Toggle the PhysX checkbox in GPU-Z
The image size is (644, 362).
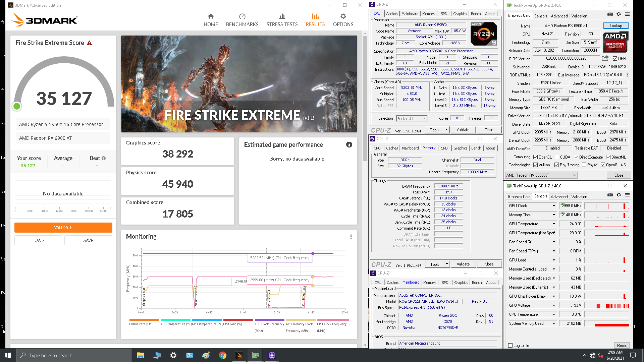[584, 165]
